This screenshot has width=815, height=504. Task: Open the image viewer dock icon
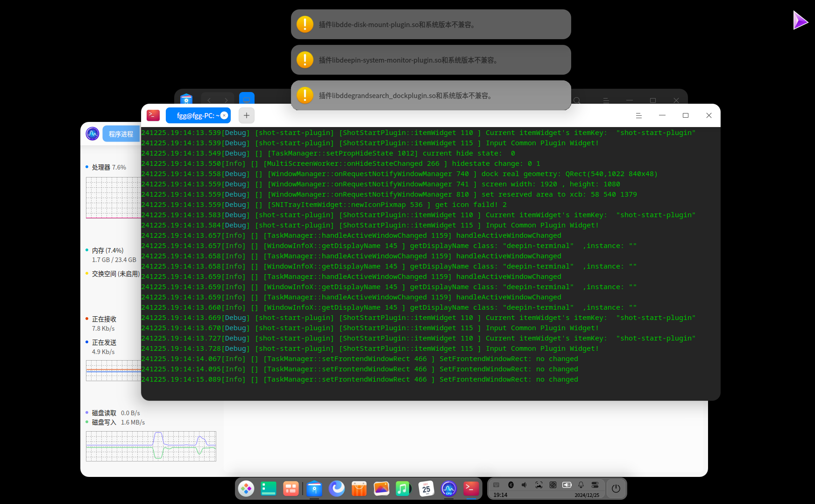point(382,489)
